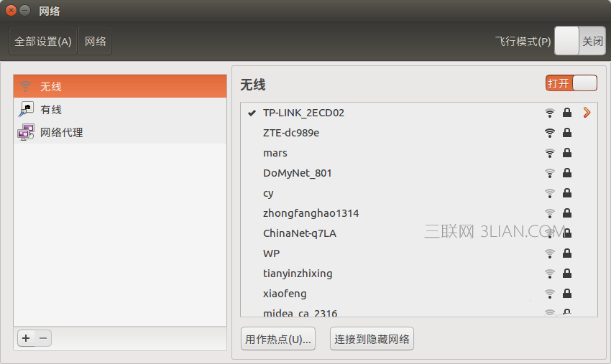Image resolution: width=611 pixels, height=364 pixels.
Task: Select 有线 in the sidebar list
Action: pyautogui.click(x=51, y=110)
